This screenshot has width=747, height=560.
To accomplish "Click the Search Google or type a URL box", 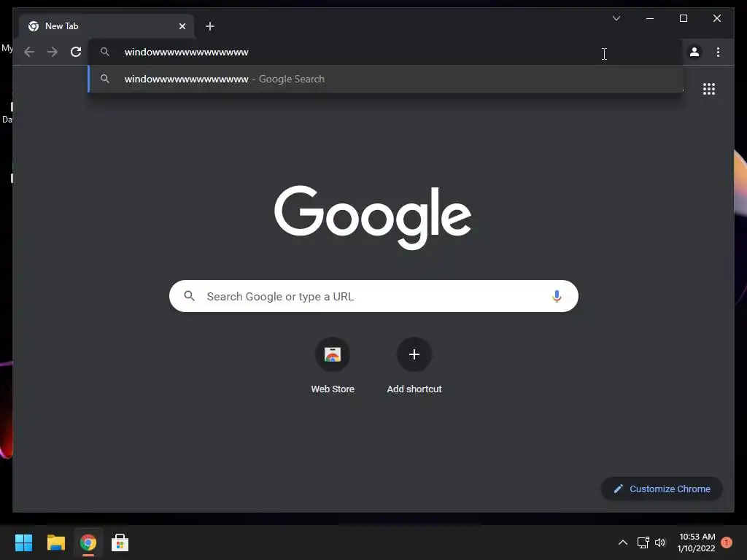I will coord(373,296).
